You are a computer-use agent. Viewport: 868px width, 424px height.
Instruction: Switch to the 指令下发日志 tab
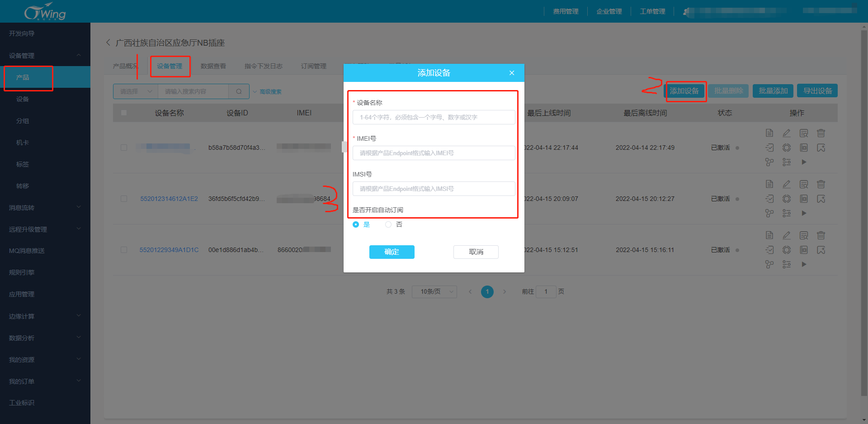(x=264, y=66)
